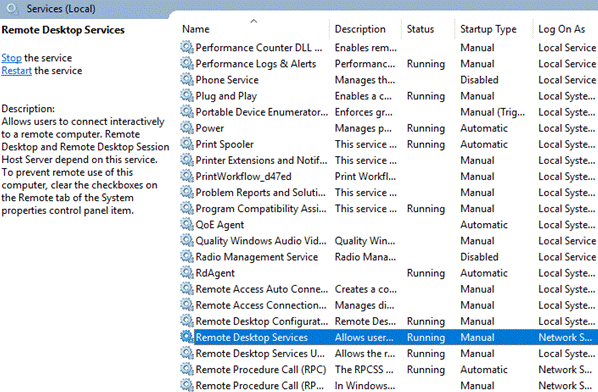Click the Manual (Trig... startup type cell
The width and height of the screenshot is (598, 392).
(x=492, y=112)
